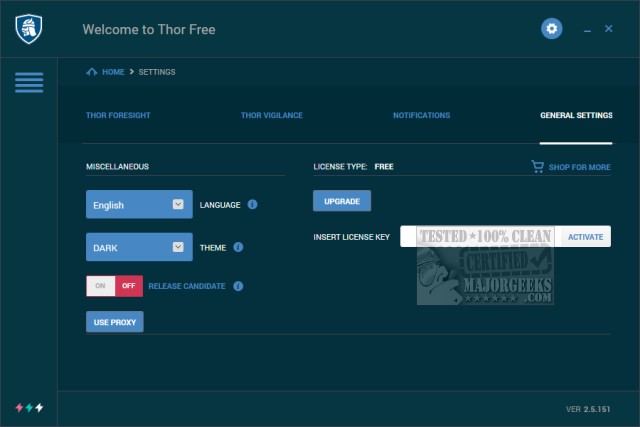
Task: Show info for Theme setting
Action: pos(238,247)
